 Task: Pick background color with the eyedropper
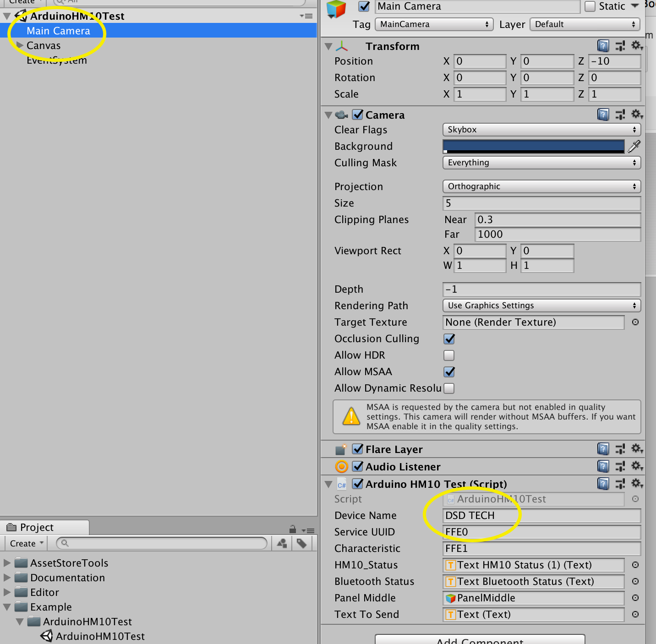(634, 146)
